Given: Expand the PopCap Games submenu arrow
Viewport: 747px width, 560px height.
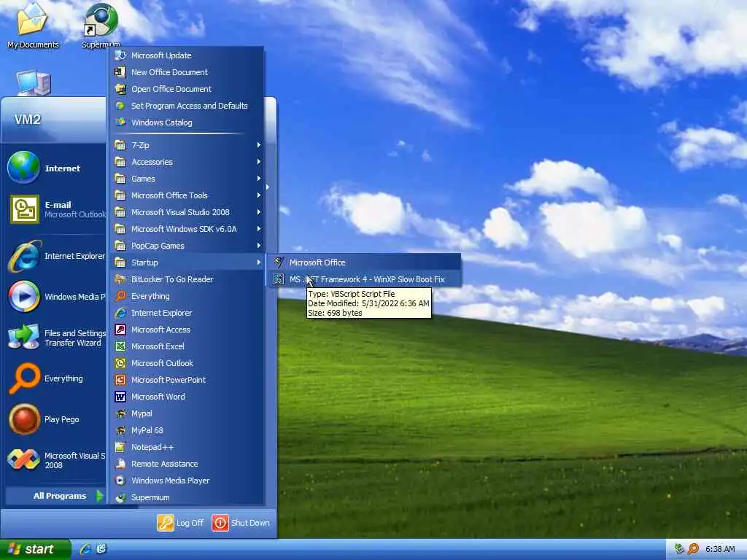Looking at the screenshot, I should [x=259, y=246].
